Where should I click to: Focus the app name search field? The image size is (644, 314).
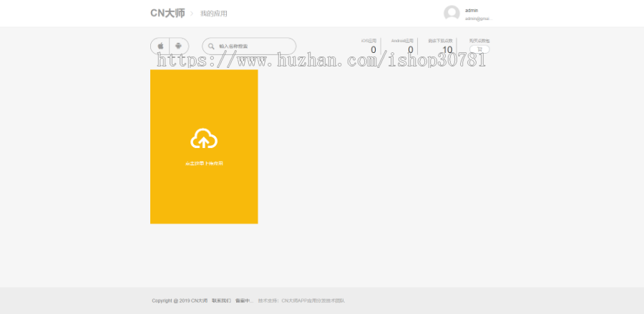pyautogui.click(x=249, y=46)
